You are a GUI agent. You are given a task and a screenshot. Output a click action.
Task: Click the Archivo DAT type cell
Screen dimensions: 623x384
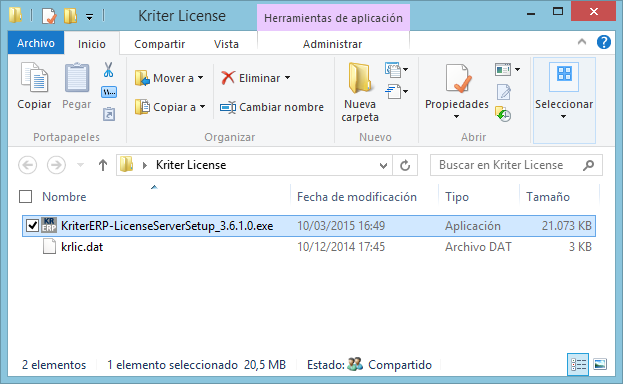coord(478,247)
